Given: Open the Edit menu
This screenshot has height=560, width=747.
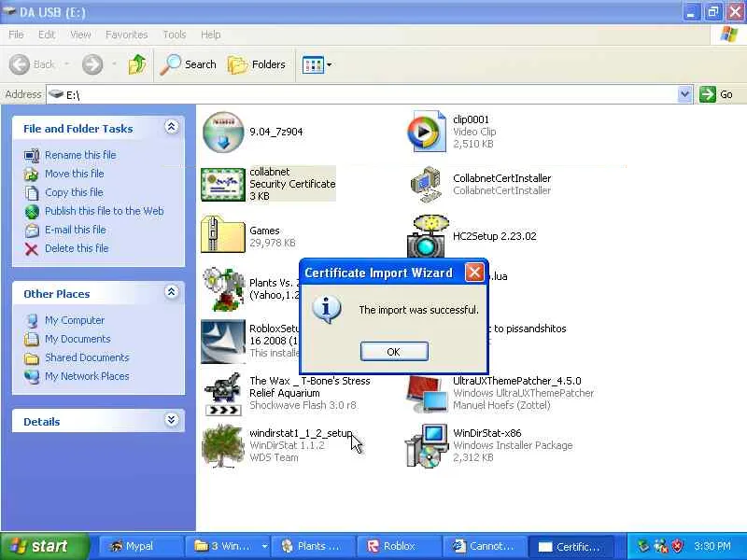Looking at the screenshot, I should [x=46, y=35].
